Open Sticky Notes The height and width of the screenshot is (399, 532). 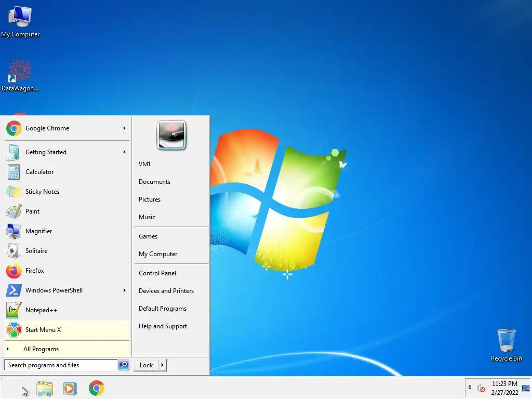67,192
